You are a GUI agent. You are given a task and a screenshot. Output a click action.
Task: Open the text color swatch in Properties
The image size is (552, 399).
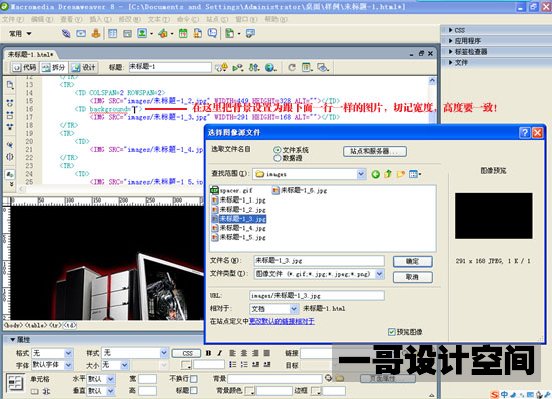(186, 365)
